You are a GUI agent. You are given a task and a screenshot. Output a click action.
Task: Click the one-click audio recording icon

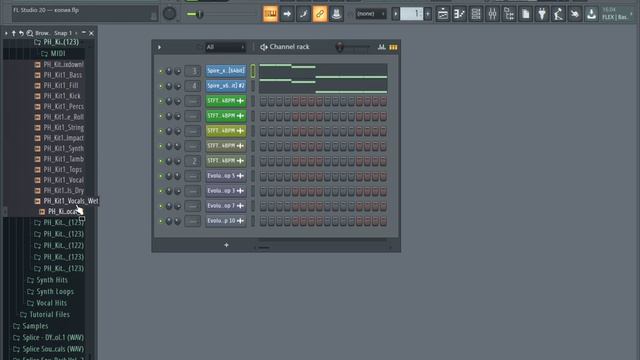[575, 14]
